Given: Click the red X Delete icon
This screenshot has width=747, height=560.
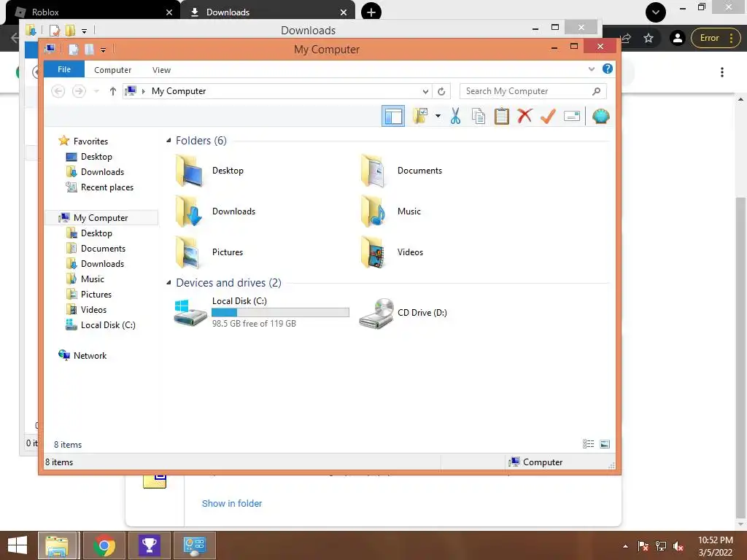Looking at the screenshot, I should click(525, 116).
